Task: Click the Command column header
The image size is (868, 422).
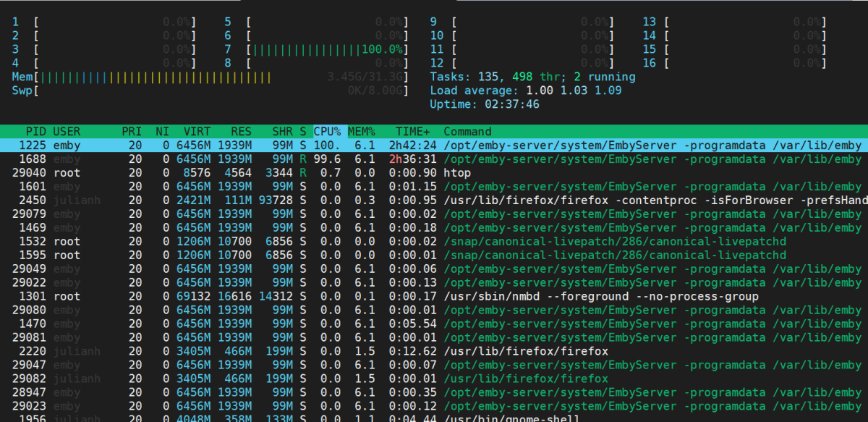Action: [x=467, y=132]
